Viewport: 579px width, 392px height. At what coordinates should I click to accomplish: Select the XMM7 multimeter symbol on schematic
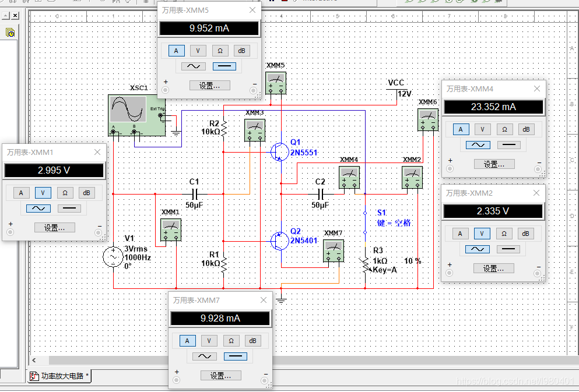click(334, 251)
